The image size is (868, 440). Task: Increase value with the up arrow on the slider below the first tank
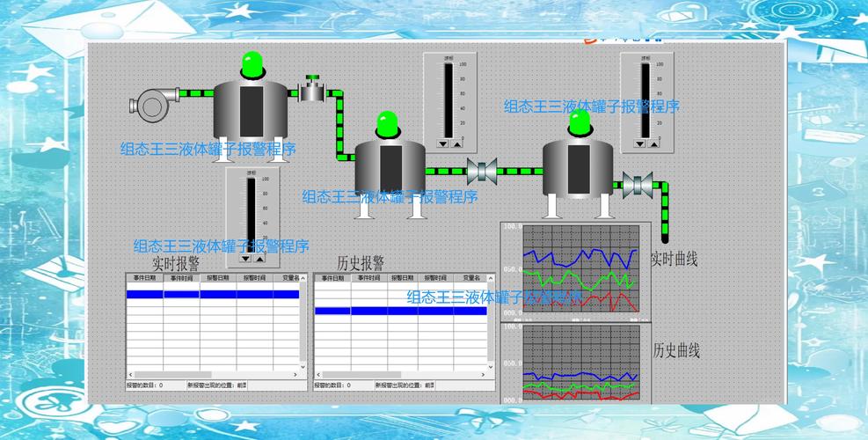(x=259, y=259)
